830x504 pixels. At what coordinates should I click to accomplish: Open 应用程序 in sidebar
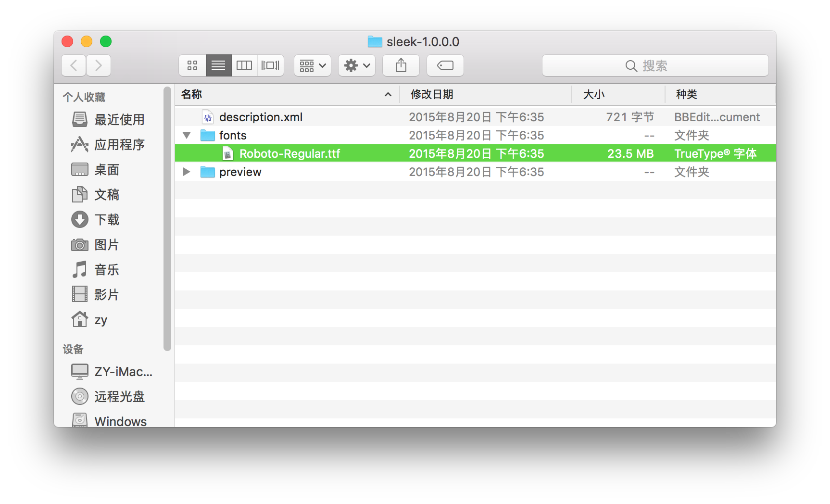109,144
